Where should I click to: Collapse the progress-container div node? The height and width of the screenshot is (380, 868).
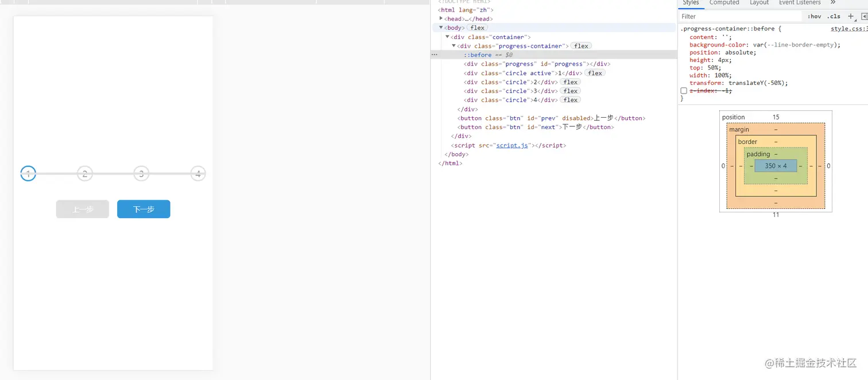click(454, 46)
